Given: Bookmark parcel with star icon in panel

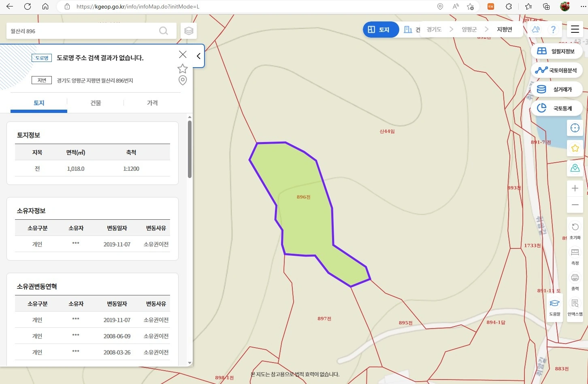Looking at the screenshot, I should pyautogui.click(x=183, y=68).
